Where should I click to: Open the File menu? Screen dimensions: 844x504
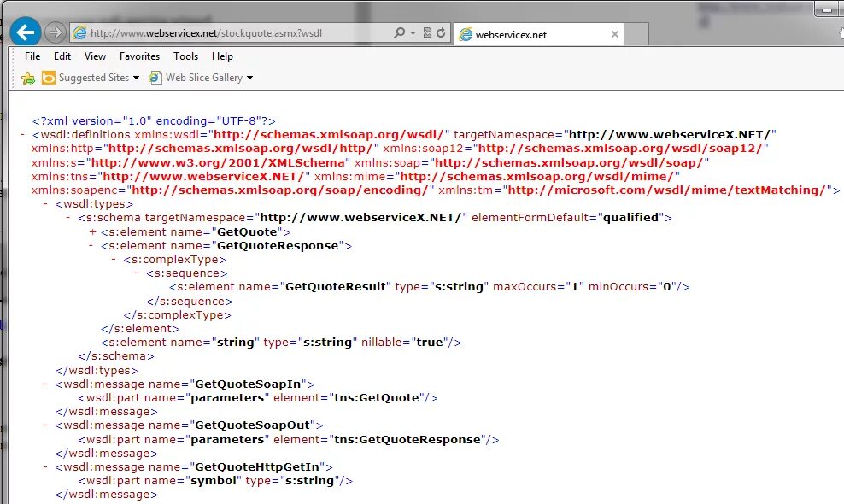[32, 56]
